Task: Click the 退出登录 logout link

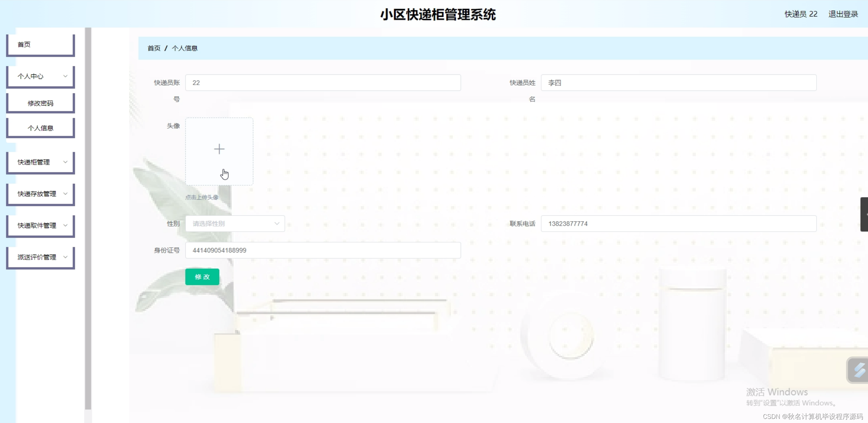Action: (843, 14)
